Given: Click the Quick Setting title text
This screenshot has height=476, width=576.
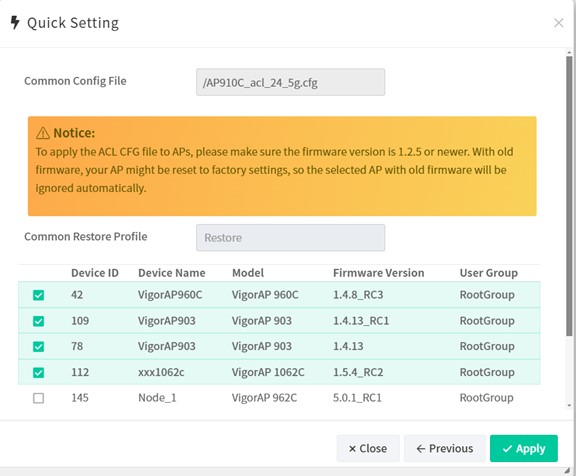Looking at the screenshot, I should [x=73, y=23].
